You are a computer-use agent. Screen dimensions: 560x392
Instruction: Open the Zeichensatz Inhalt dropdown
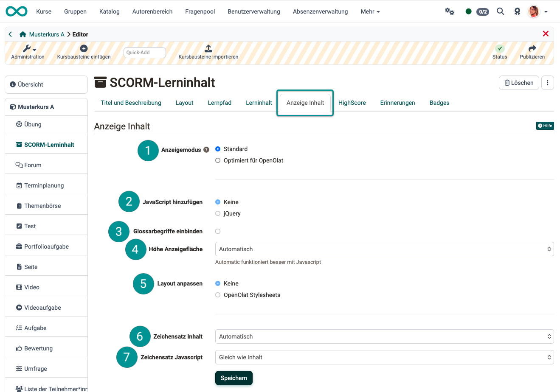[384, 336]
